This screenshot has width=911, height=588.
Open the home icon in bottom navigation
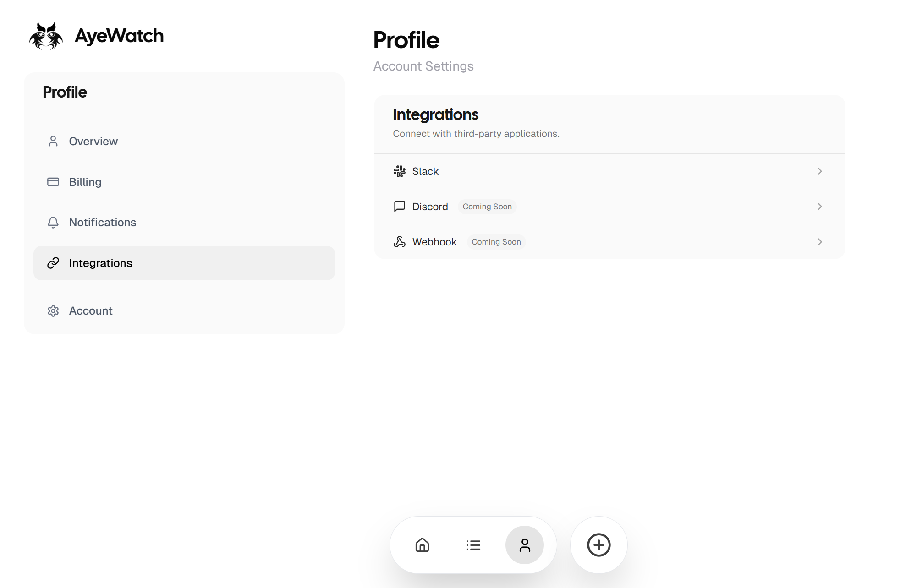point(422,545)
